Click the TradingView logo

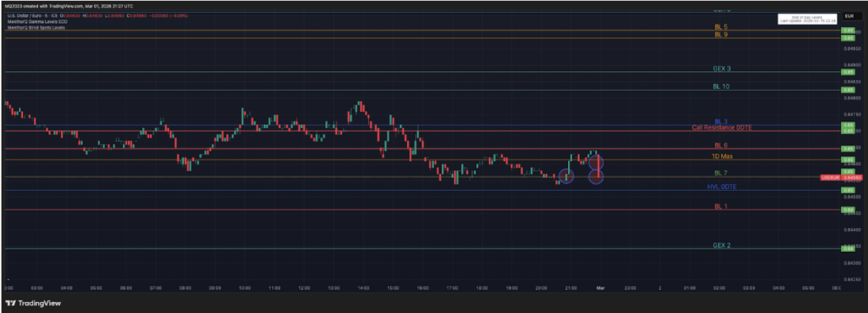(x=33, y=303)
